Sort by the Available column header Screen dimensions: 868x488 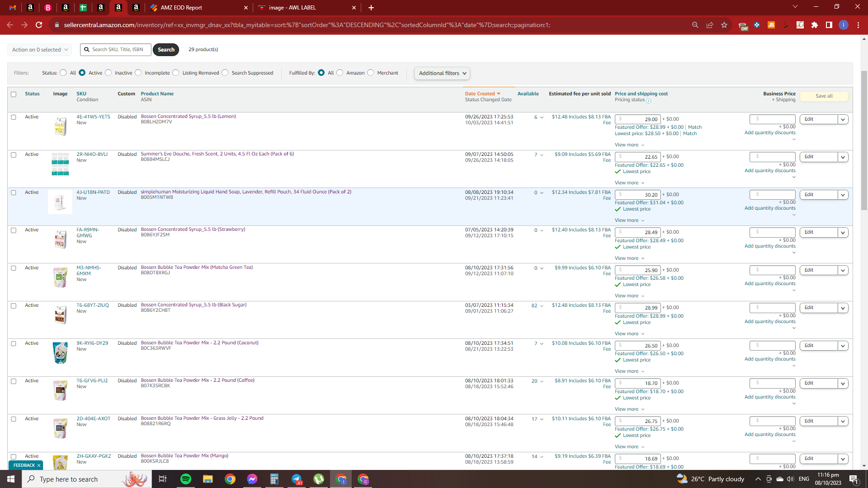coord(528,94)
